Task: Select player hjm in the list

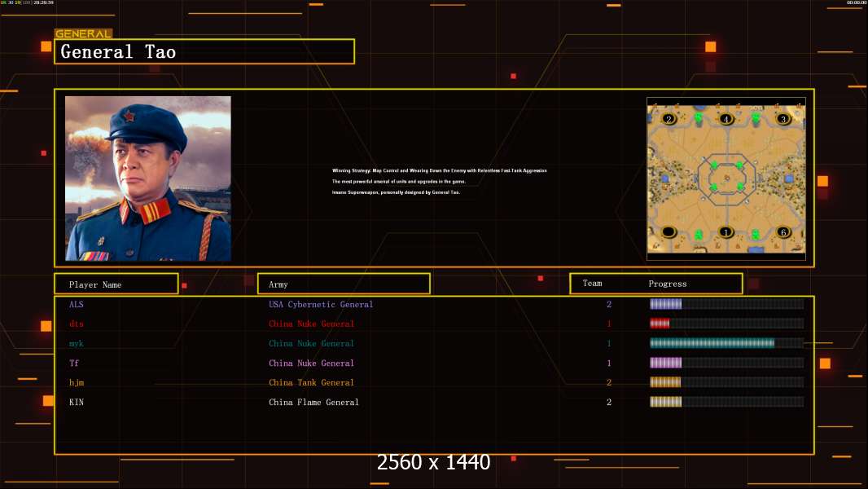Action: click(x=77, y=383)
